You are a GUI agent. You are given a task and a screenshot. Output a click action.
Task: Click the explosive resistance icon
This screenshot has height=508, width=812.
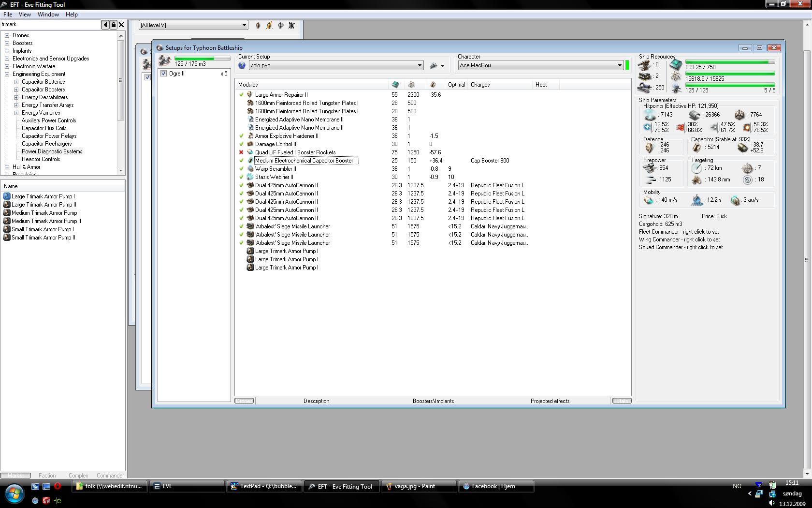tap(747, 127)
